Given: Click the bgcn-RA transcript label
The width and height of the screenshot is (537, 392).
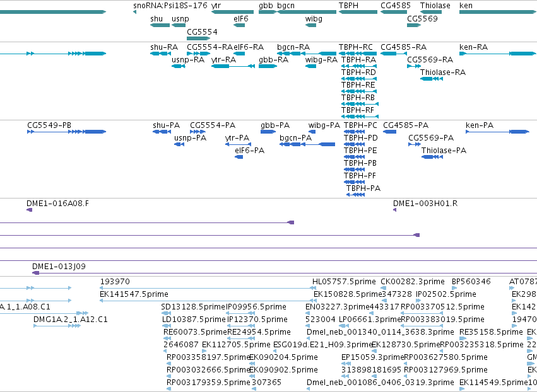Looking at the screenshot, I should point(293,47).
